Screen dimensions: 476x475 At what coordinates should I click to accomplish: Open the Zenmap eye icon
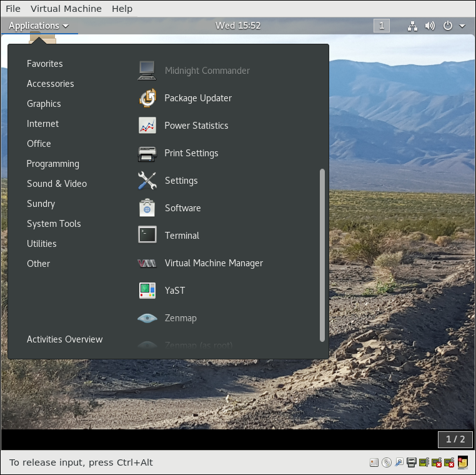[147, 318]
